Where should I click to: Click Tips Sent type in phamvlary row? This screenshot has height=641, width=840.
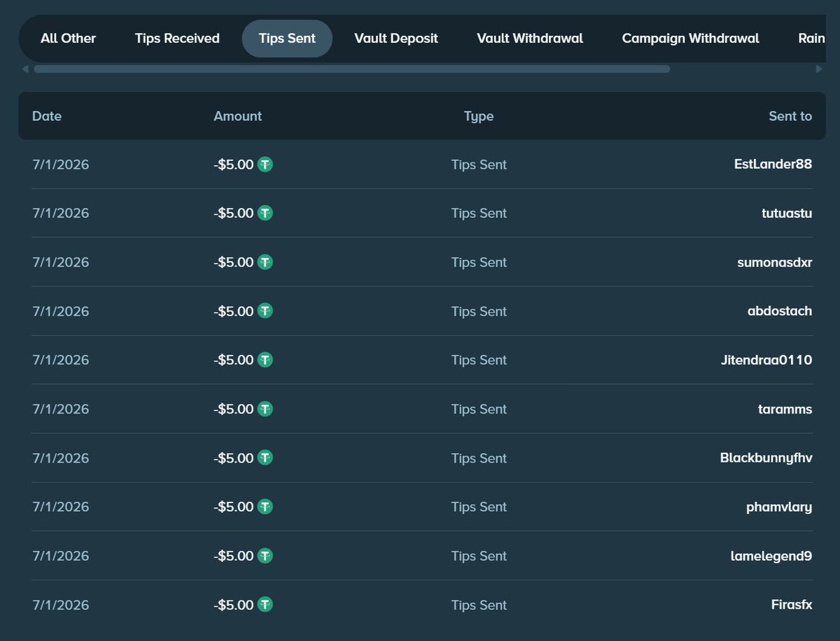(479, 507)
